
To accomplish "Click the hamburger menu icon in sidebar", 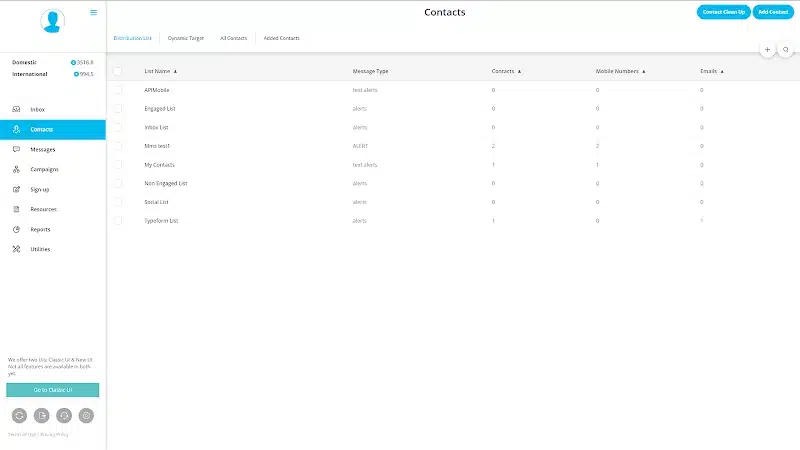I will point(94,13).
